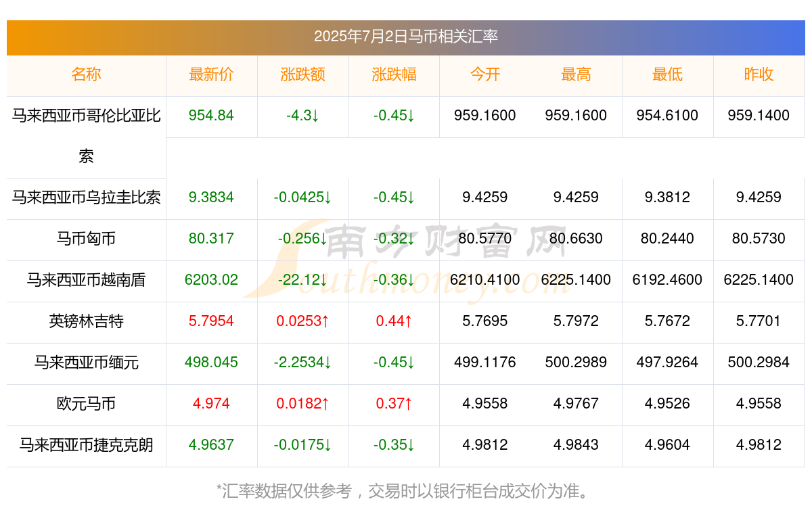Click the low value 6192.4600

[667, 280]
